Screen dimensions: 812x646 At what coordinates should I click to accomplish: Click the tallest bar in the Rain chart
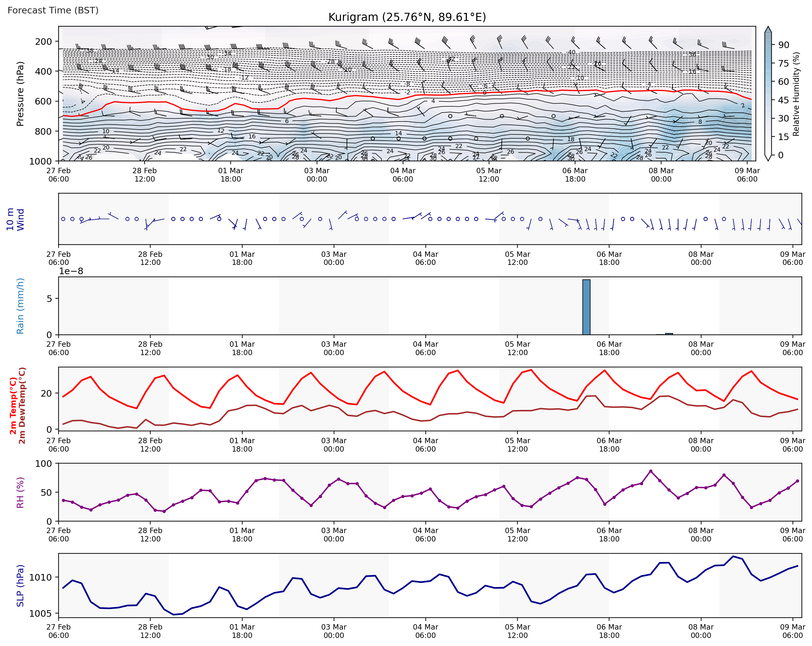[x=586, y=307]
